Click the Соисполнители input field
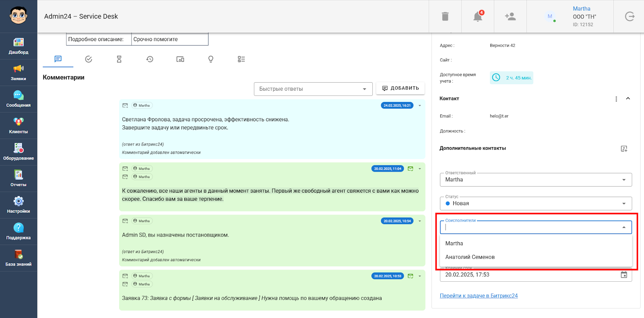 pyautogui.click(x=531, y=227)
